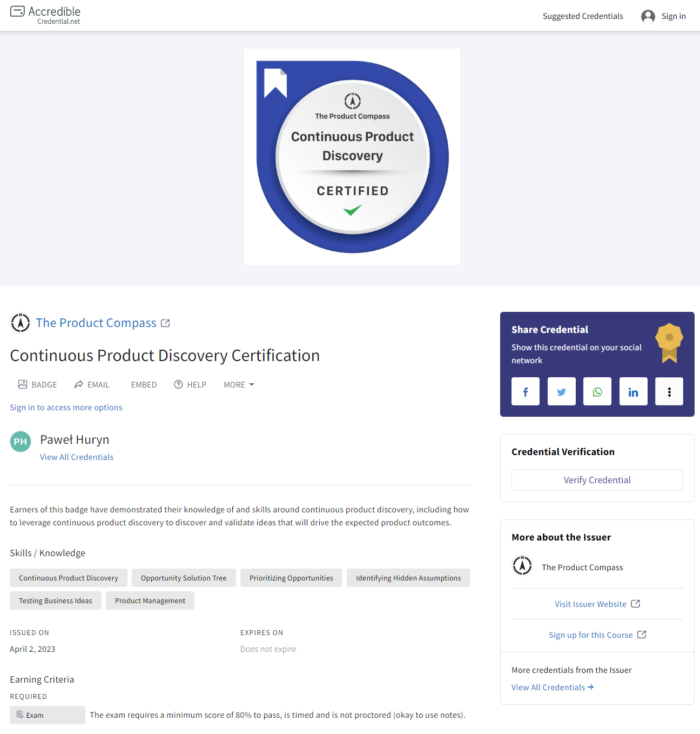Click the Continuous Product Discovery Certification title
The width and height of the screenshot is (700, 734).
(165, 356)
